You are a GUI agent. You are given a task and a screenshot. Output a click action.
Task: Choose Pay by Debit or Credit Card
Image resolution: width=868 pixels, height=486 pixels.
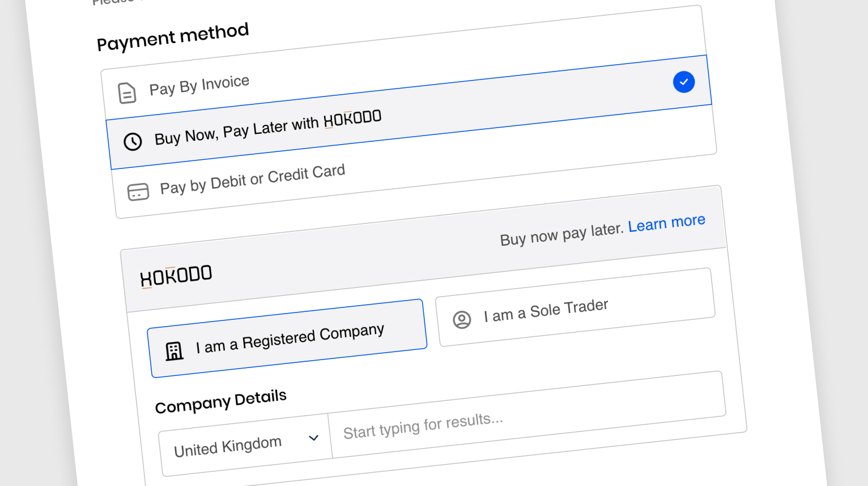click(252, 179)
